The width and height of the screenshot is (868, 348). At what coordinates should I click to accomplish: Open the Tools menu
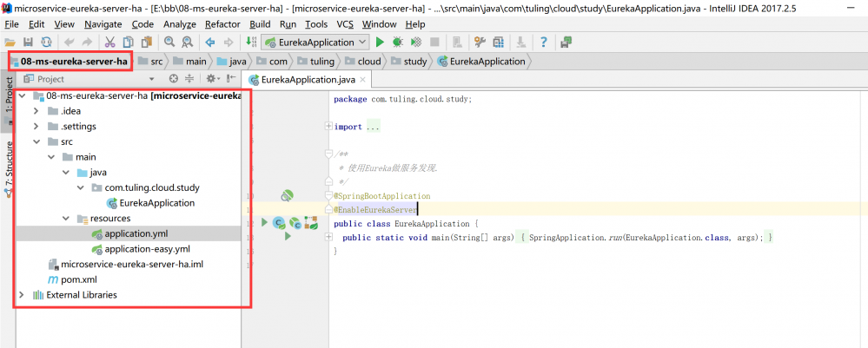[x=316, y=24]
